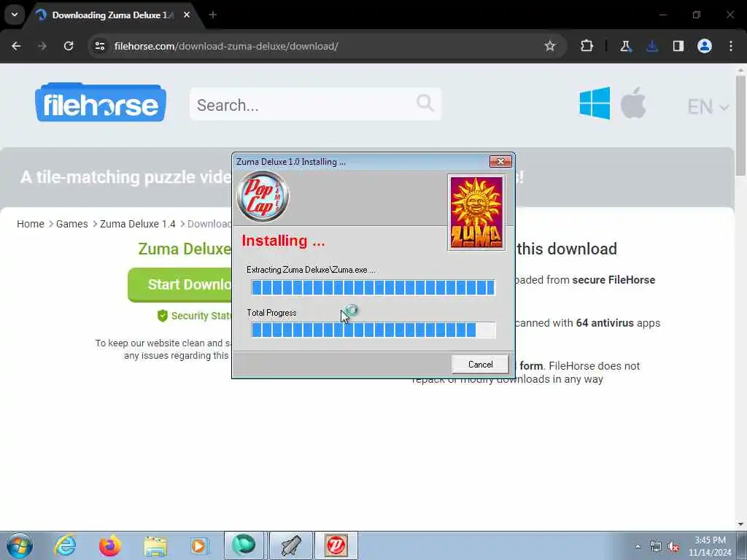Close the Zuma Deluxe installer dialog
Screen dimensions: 747x560
click(x=500, y=161)
